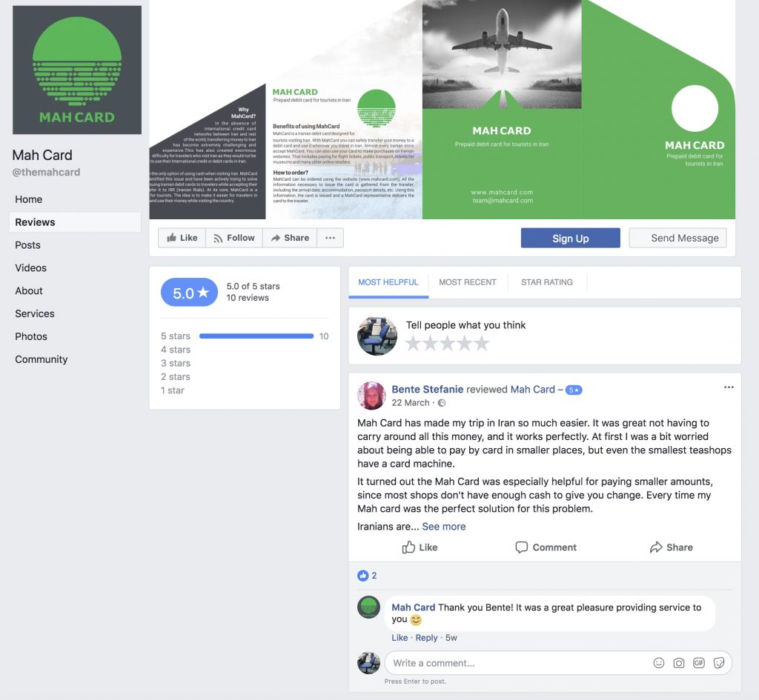Click the camera photo attach icon

679,663
